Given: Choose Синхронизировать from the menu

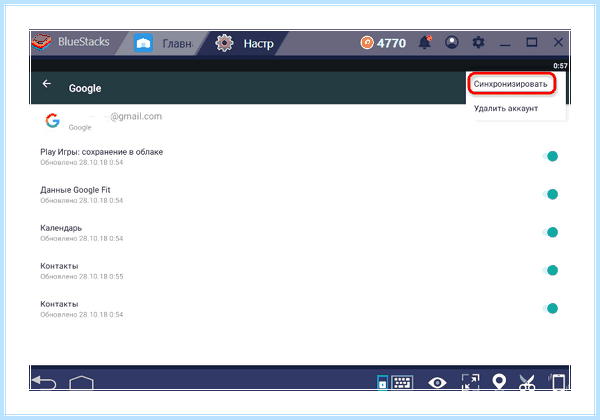Looking at the screenshot, I should [x=510, y=84].
